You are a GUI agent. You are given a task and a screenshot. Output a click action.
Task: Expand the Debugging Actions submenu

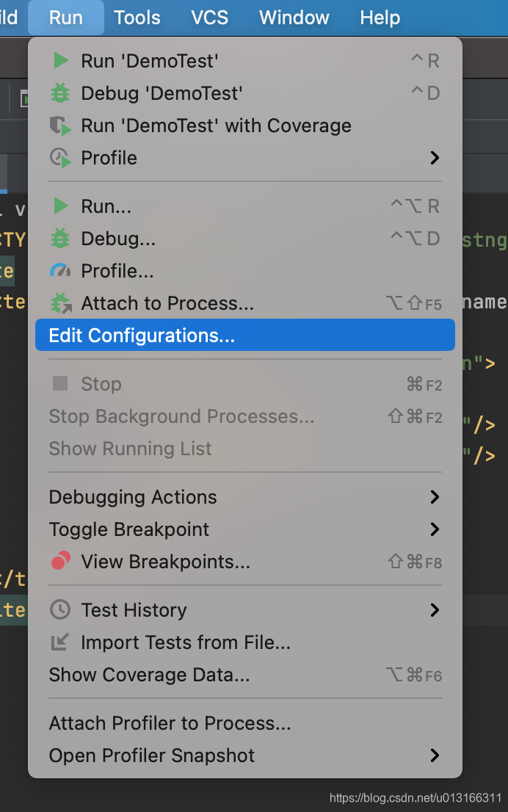click(435, 497)
